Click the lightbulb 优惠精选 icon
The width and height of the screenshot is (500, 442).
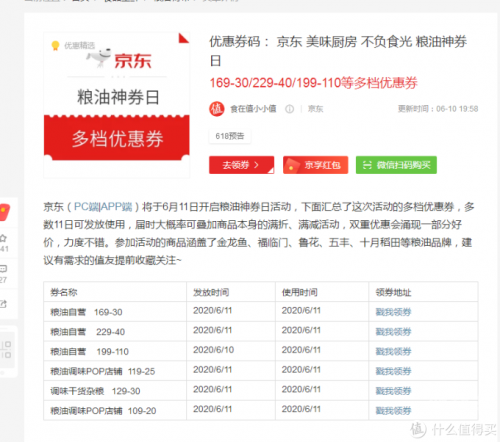55,45
